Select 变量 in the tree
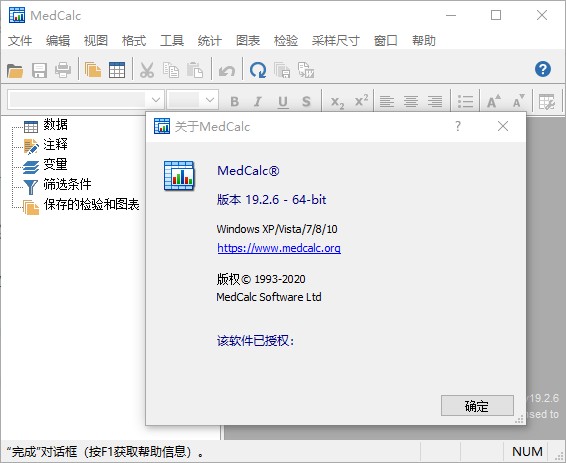 pyautogui.click(x=55, y=164)
